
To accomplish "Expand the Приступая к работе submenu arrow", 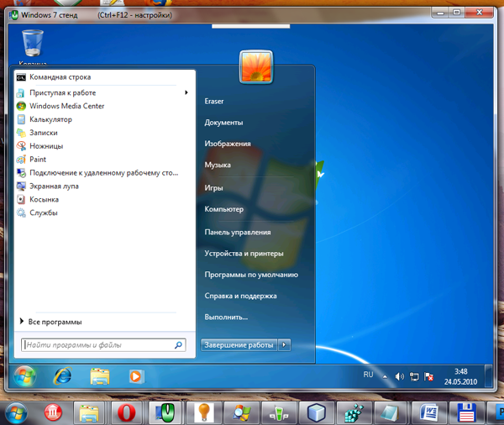I will [x=186, y=92].
